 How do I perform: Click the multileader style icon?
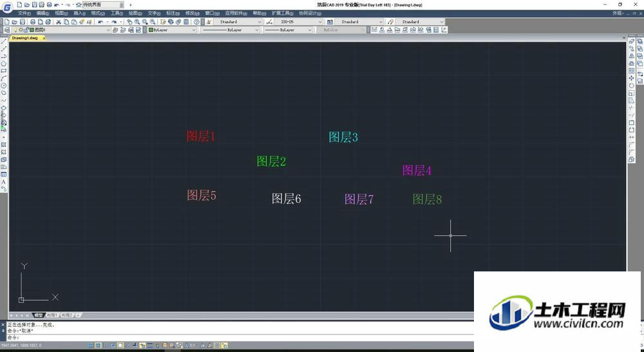(390, 22)
